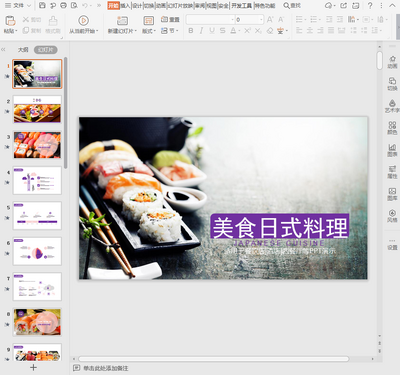Click the Print icon in quick access toolbar
Image resolution: width=400 pixels, height=375 pixels.
63,5
